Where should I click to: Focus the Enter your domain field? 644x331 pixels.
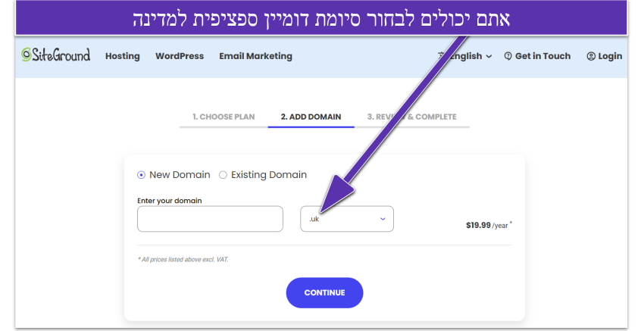pyautogui.click(x=210, y=219)
